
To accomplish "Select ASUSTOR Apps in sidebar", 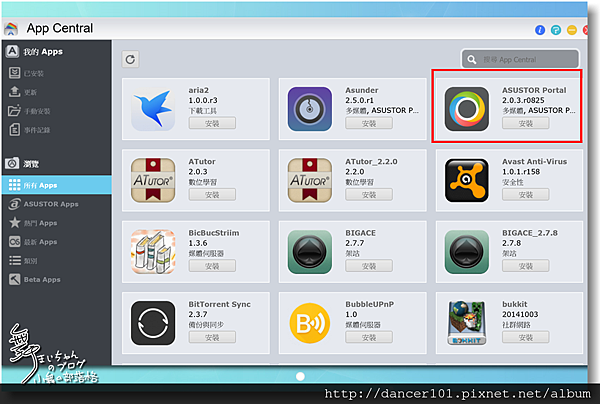I will coord(57,204).
